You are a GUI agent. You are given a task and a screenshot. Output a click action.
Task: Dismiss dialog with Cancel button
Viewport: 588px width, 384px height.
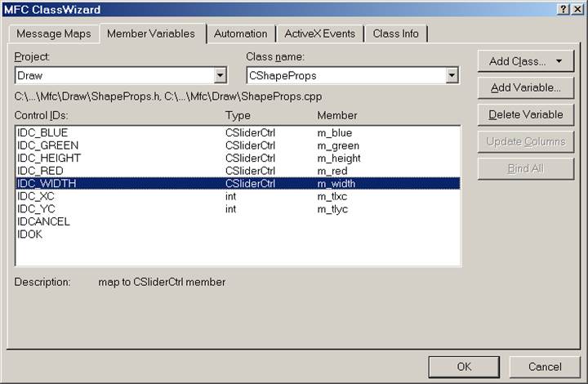point(545,367)
